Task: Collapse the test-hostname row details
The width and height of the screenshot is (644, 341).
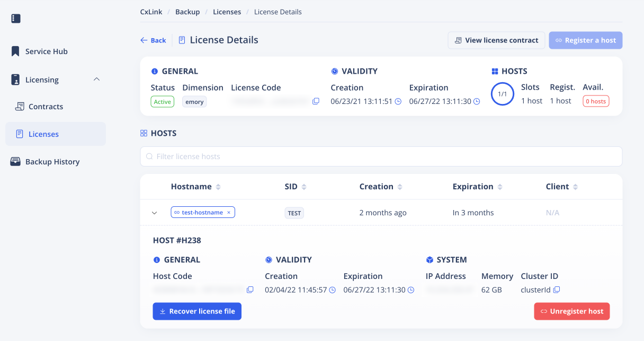Action: tap(155, 213)
